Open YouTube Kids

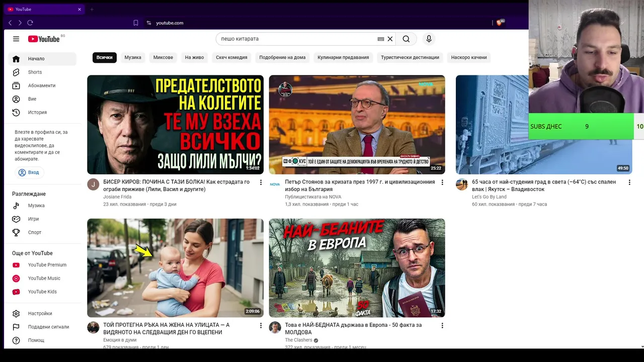[x=42, y=292]
